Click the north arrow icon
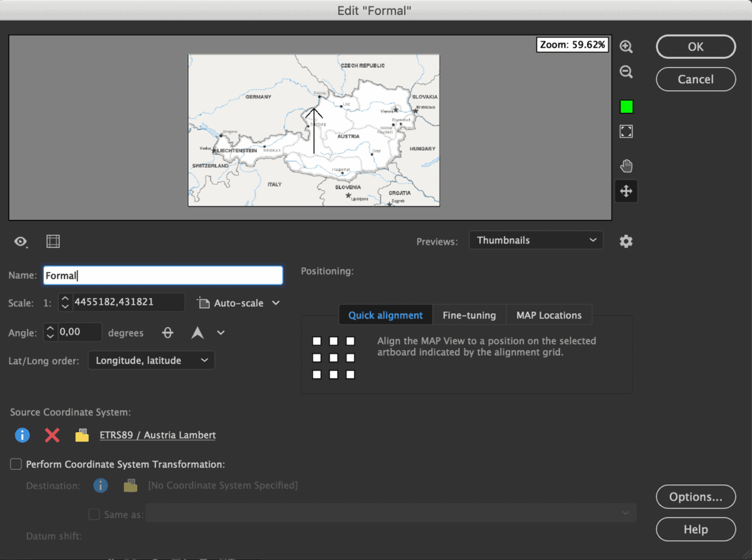The width and height of the screenshot is (752, 560). click(x=197, y=333)
